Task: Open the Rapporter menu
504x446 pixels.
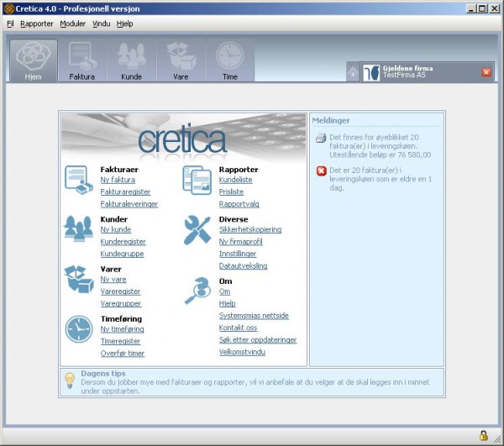Action: [37, 24]
